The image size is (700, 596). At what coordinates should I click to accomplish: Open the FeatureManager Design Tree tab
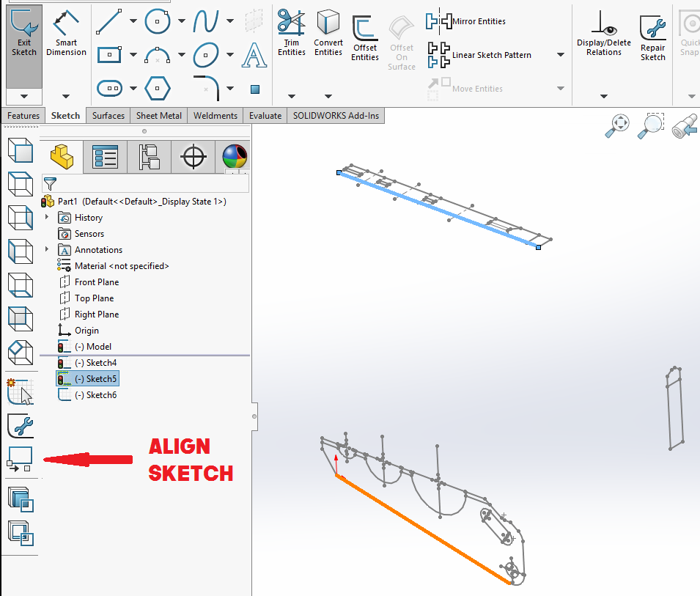coord(62,157)
